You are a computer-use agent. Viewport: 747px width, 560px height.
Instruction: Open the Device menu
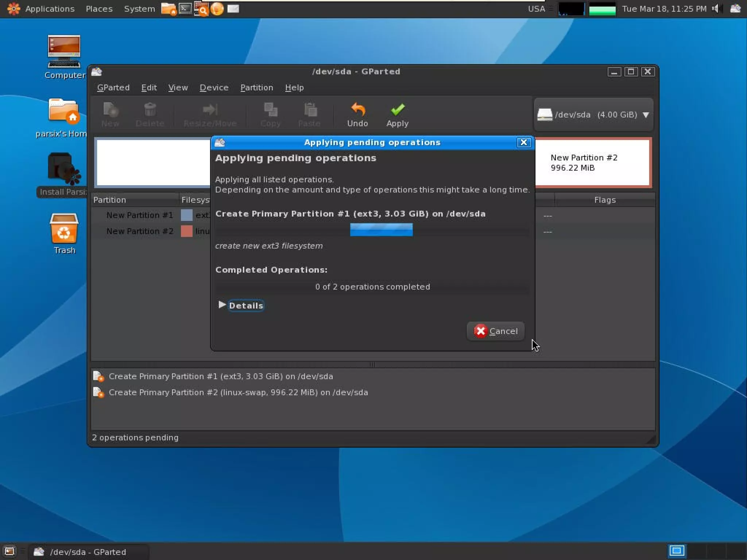click(214, 87)
